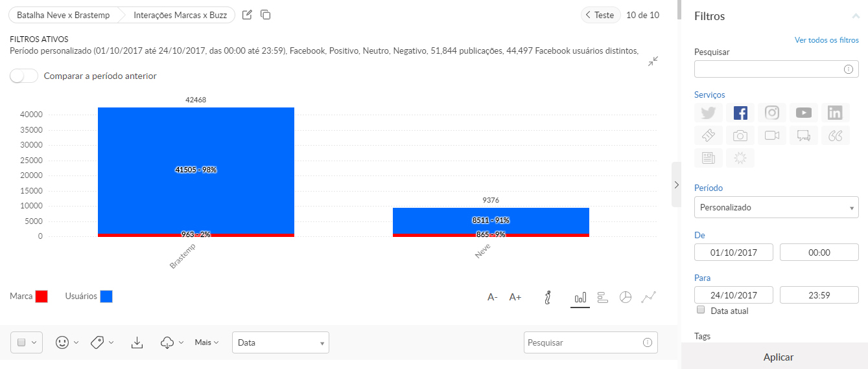Image resolution: width=868 pixels, height=369 pixels.
Task: Open Interações Marcas x Buzz breadcrumb
Action: tap(180, 15)
